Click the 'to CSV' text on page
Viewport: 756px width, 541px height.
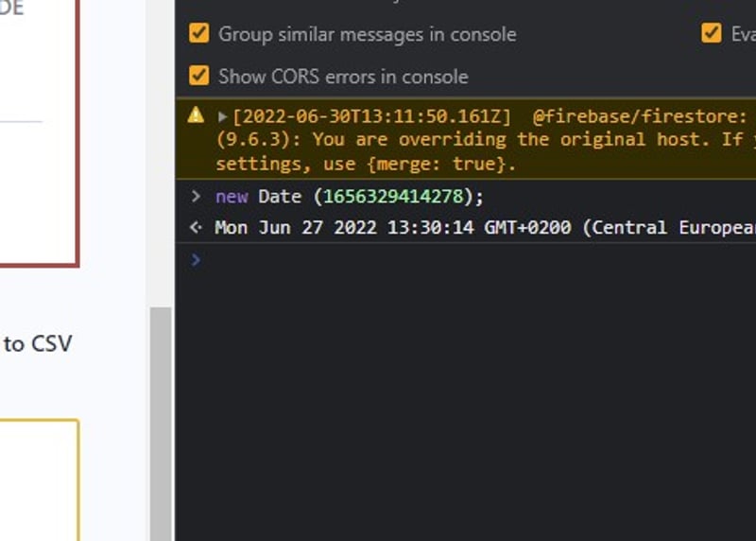(x=38, y=343)
